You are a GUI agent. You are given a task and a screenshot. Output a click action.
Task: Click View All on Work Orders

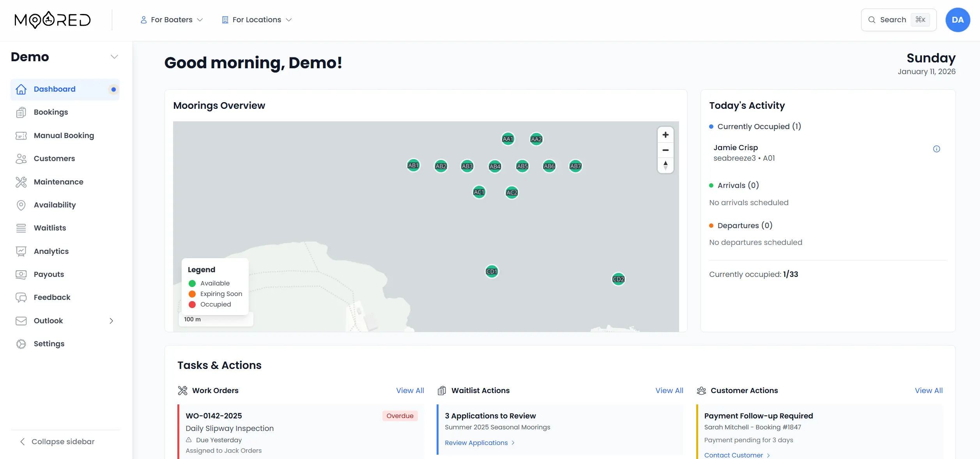point(410,390)
